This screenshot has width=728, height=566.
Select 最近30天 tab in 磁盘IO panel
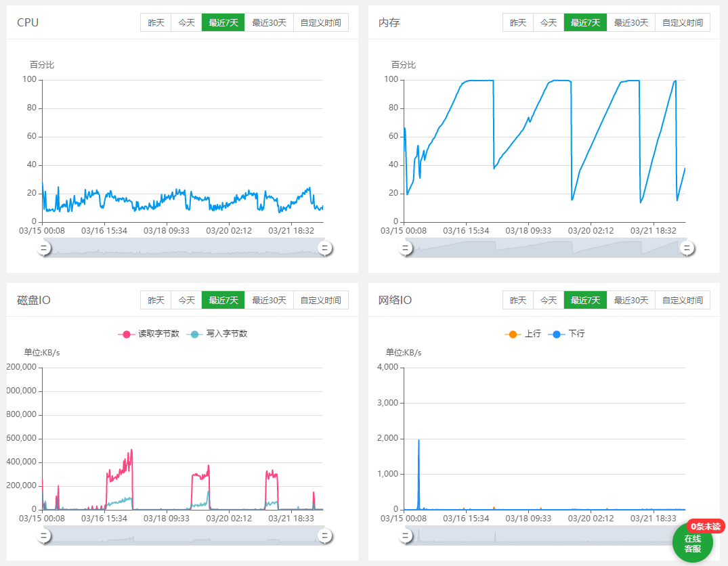[270, 301]
